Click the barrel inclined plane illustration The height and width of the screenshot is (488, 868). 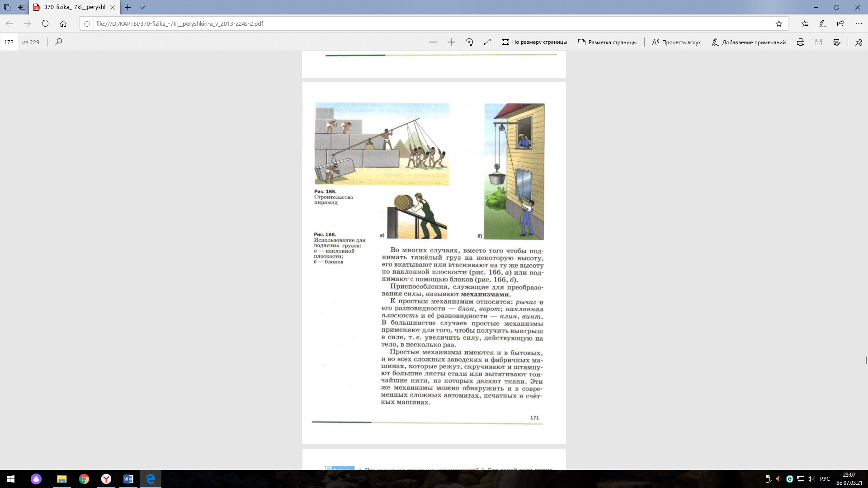pyautogui.click(x=417, y=216)
